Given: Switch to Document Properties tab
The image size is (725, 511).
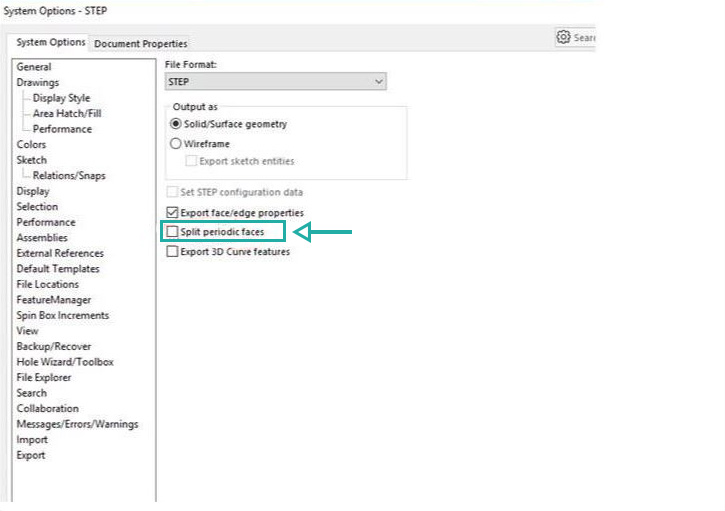Looking at the screenshot, I should tap(140, 44).
